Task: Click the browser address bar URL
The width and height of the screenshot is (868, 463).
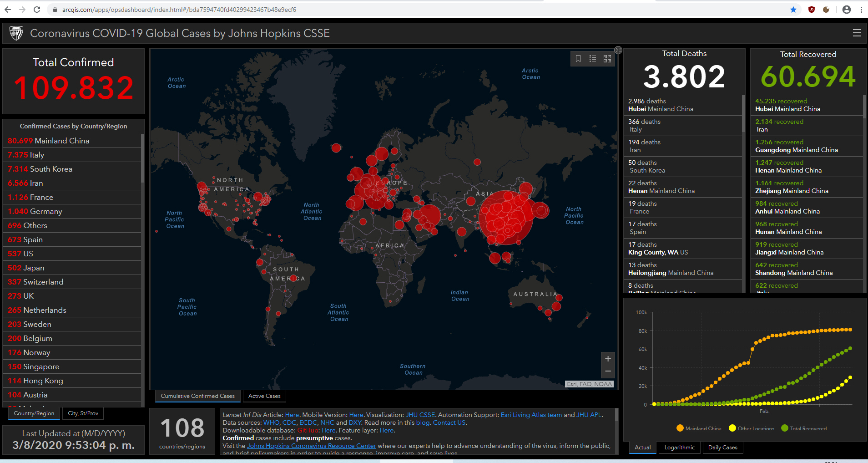Action: click(x=179, y=10)
